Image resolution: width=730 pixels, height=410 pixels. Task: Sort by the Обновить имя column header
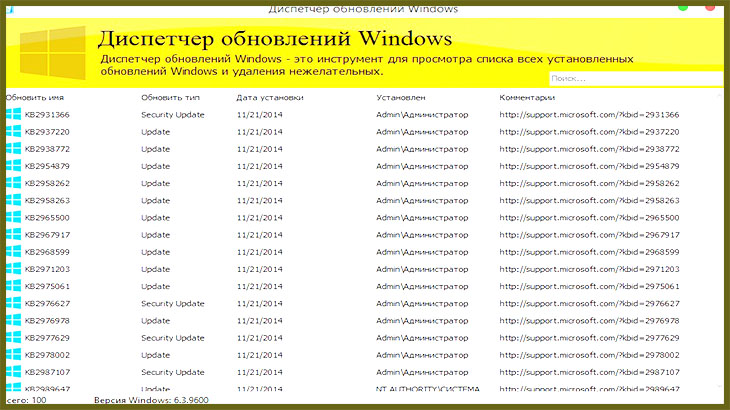click(x=35, y=98)
